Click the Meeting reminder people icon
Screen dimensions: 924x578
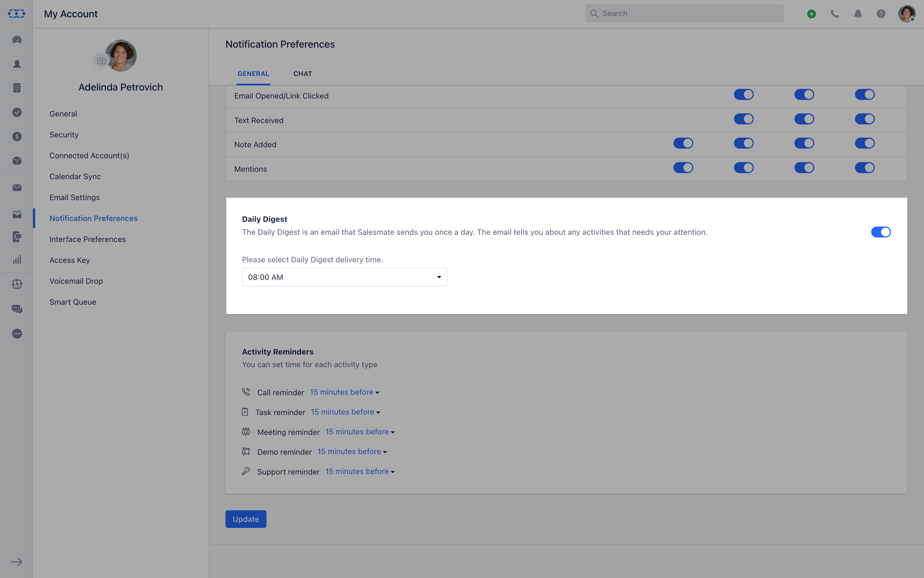click(x=246, y=432)
